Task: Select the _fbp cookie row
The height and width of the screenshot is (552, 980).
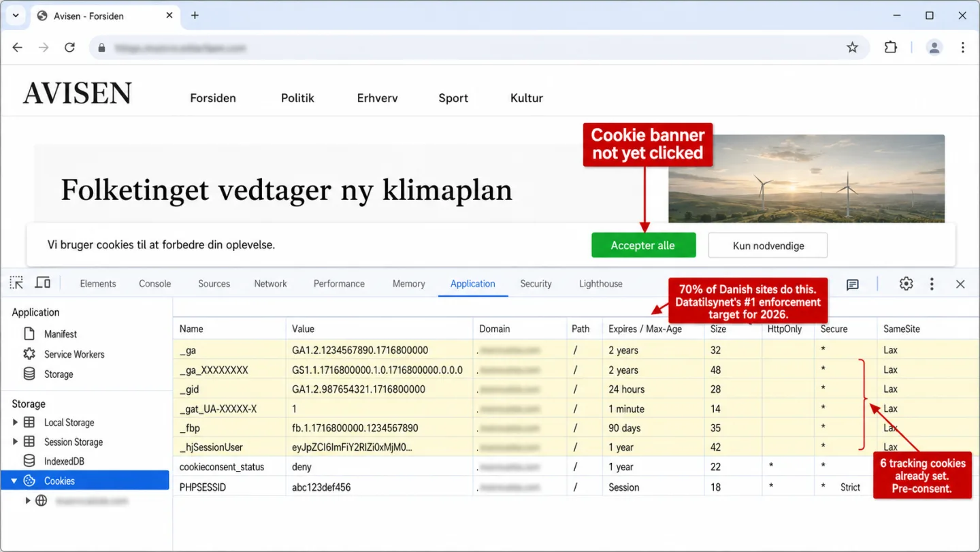Action: coord(576,428)
